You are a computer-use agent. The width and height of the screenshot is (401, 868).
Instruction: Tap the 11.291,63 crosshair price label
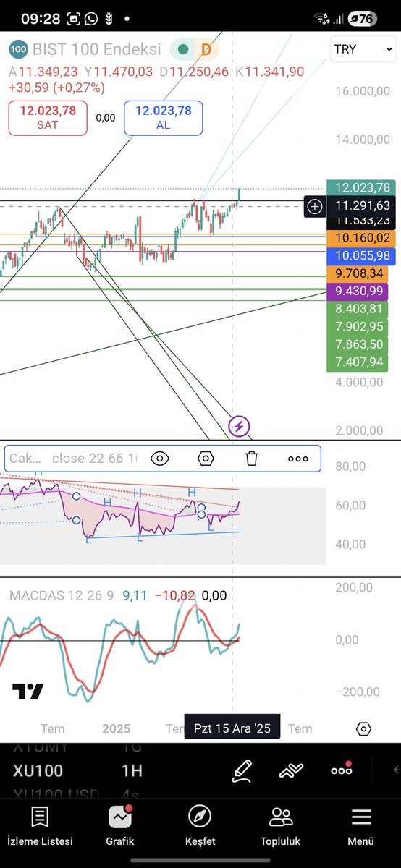[x=363, y=206]
